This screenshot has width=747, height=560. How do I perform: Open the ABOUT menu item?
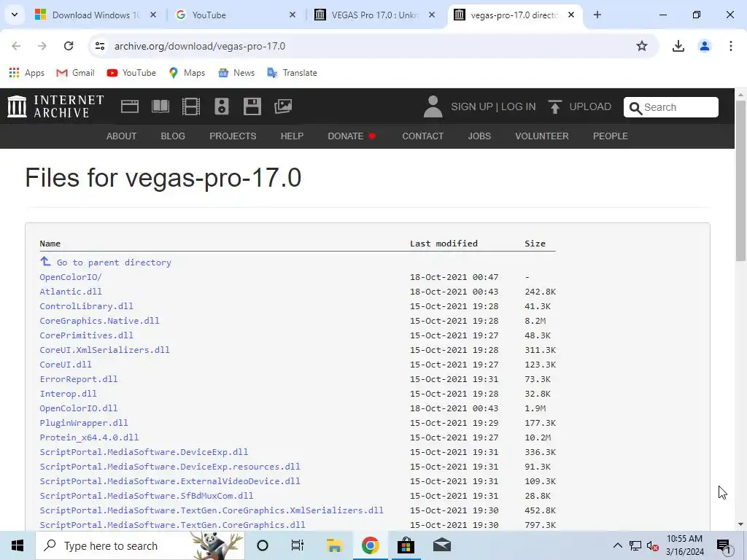click(x=122, y=136)
